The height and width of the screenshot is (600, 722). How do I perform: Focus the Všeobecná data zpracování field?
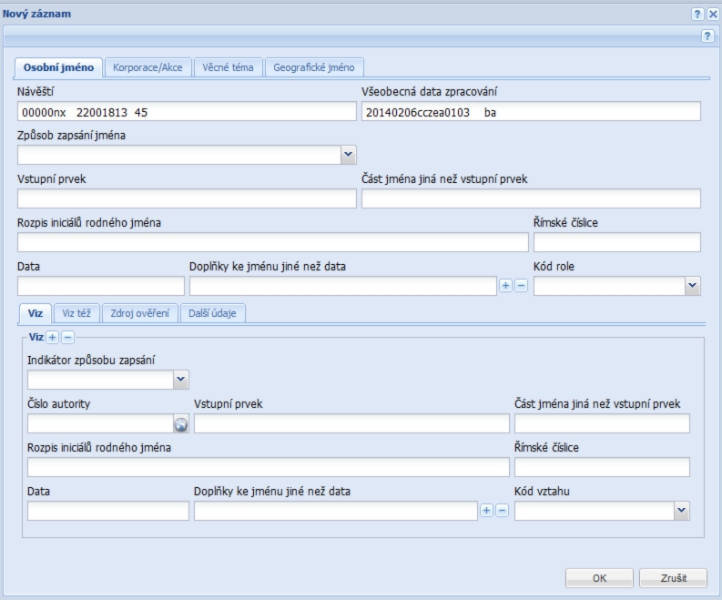[532, 112]
